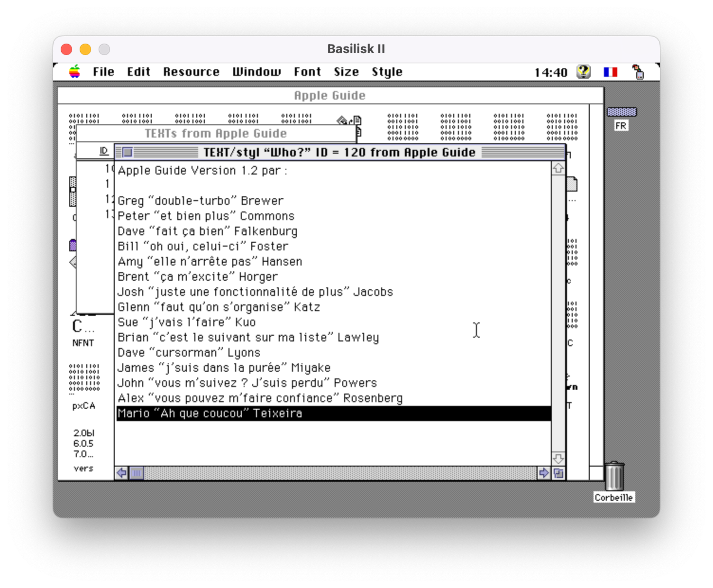Viewport: 713px width, 588px height.
Task: Select the vers resource type icon
Action: pyautogui.click(x=83, y=450)
